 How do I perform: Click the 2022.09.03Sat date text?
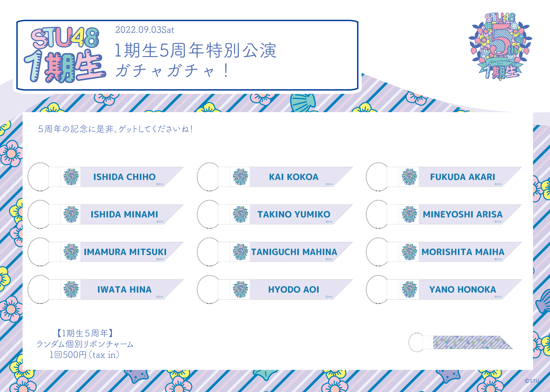pyautogui.click(x=145, y=30)
